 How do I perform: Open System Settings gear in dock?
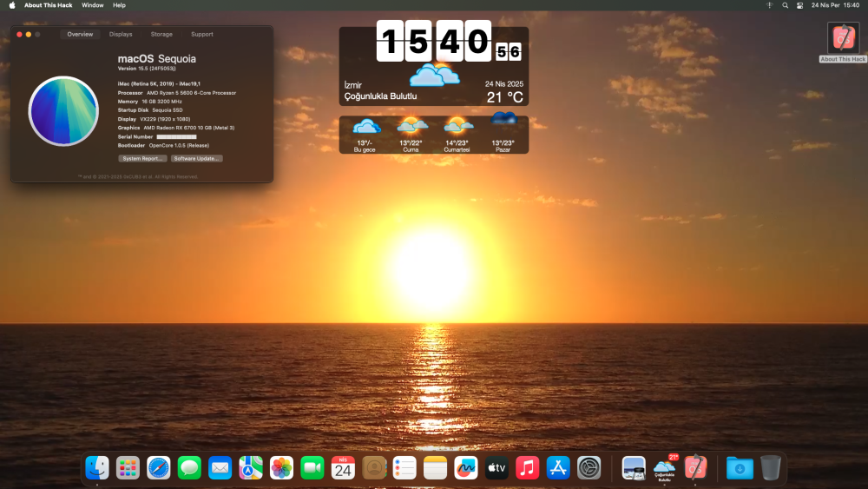tap(589, 468)
